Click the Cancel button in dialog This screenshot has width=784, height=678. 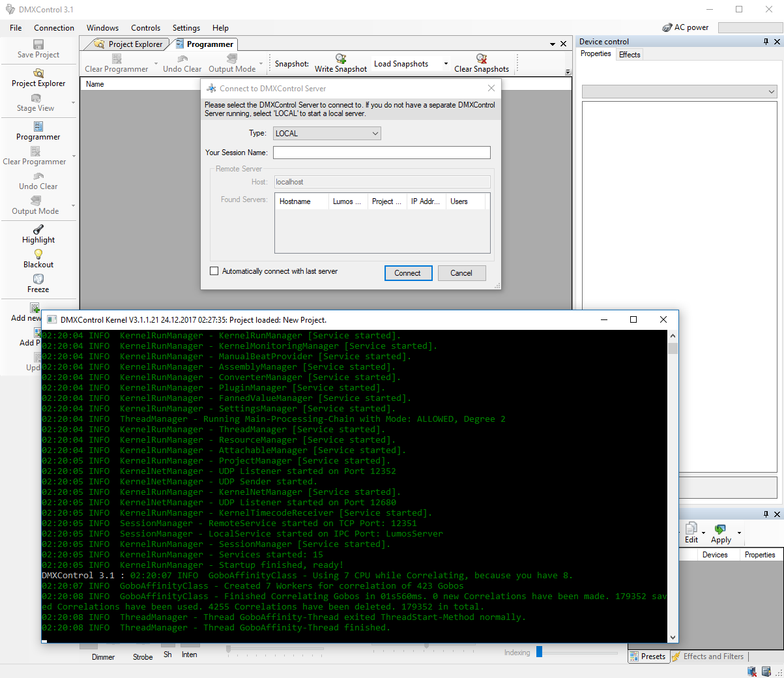pos(461,273)
